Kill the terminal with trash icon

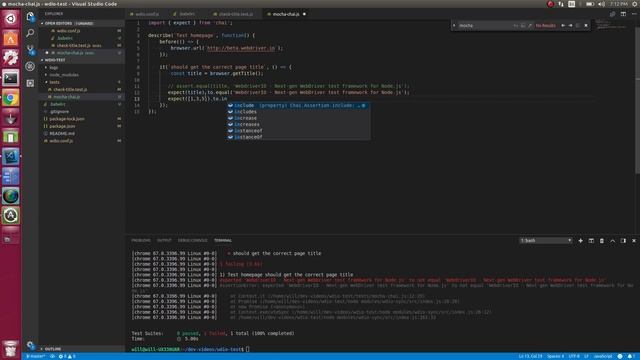tap(602, 241)
